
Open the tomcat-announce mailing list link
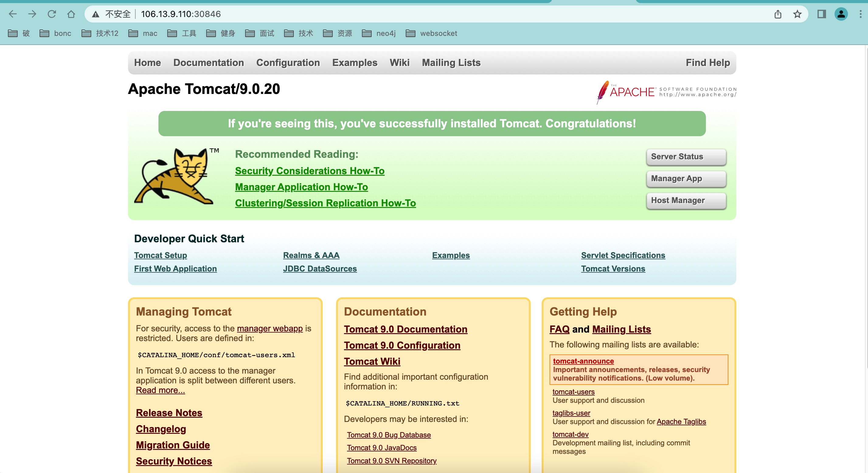[x=583, y=361]
